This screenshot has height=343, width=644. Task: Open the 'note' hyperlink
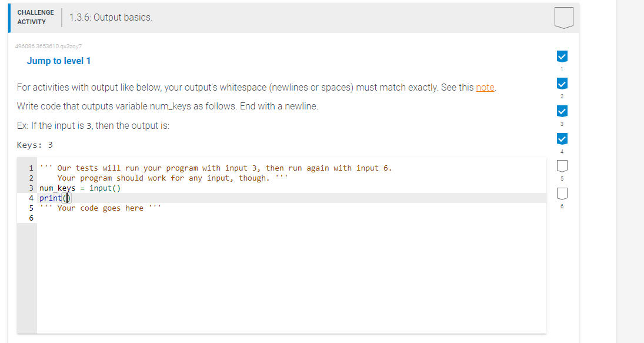click(x=485, y=88)
